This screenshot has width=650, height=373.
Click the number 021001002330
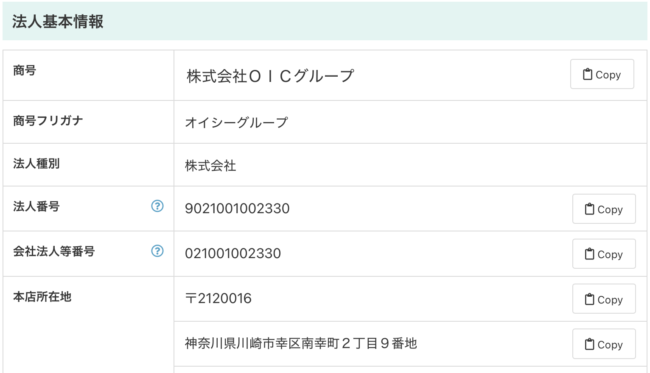tap(233, 253)
